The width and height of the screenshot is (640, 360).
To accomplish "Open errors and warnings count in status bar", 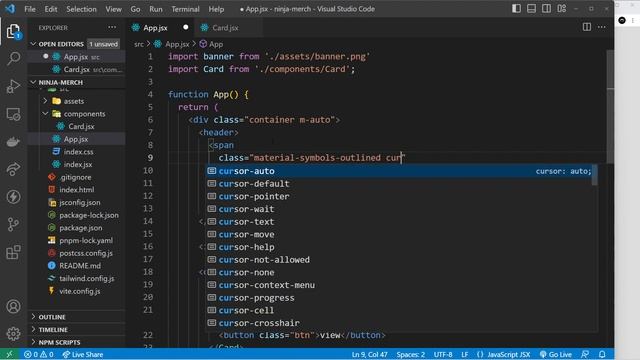I will point(39,354).
